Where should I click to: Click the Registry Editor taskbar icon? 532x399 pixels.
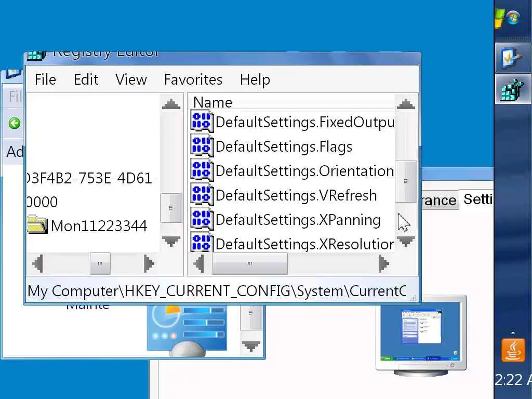tap(513, 89)
